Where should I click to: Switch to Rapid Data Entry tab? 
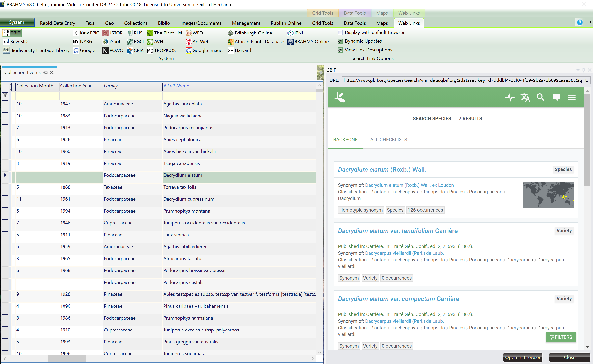[58, 23]
